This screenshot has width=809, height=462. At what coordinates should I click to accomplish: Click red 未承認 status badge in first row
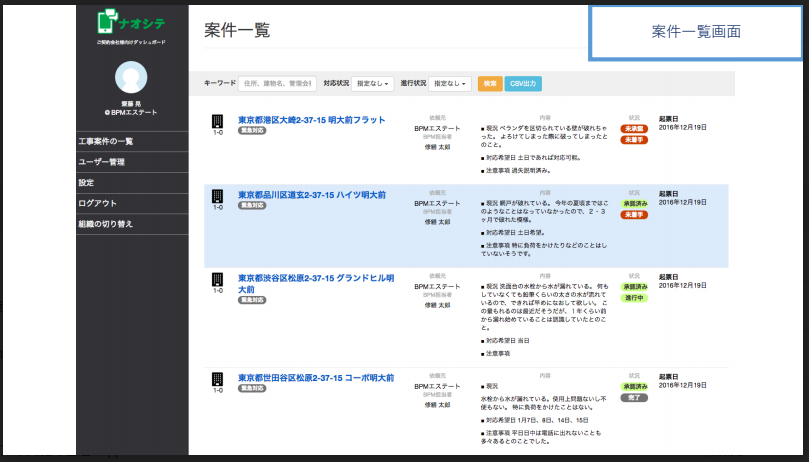click(x=634, y=129)
